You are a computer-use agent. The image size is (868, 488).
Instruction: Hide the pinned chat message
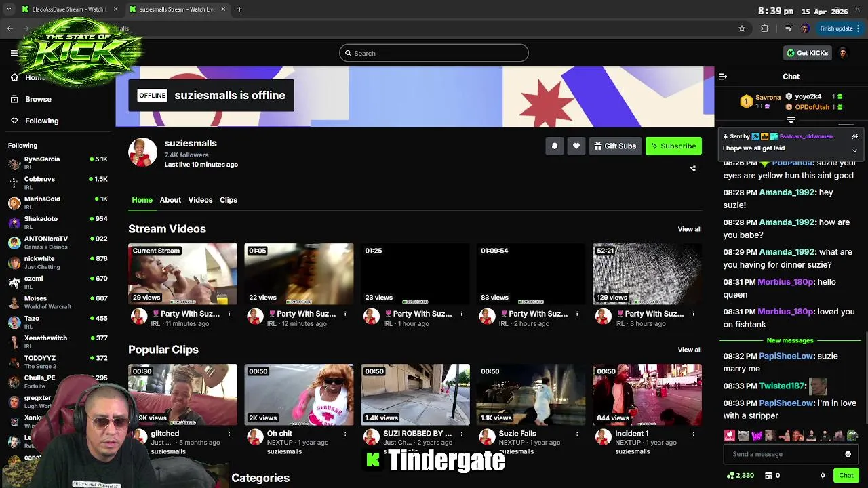[x=854, y=136]
